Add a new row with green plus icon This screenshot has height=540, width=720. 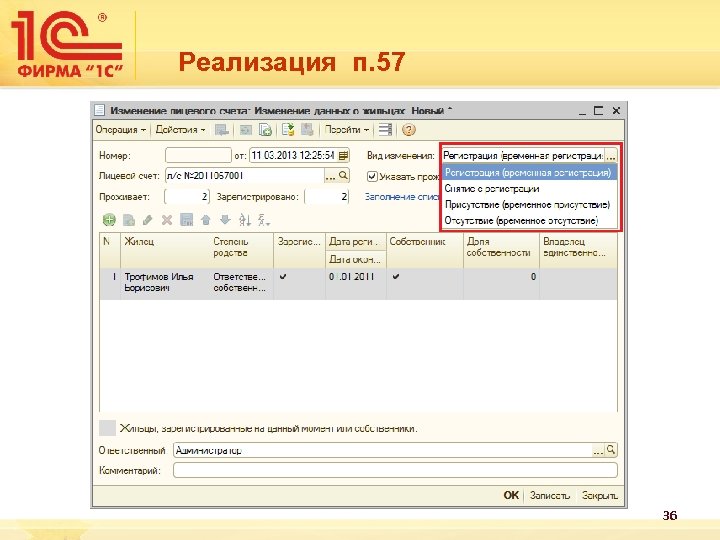(109, 220)
